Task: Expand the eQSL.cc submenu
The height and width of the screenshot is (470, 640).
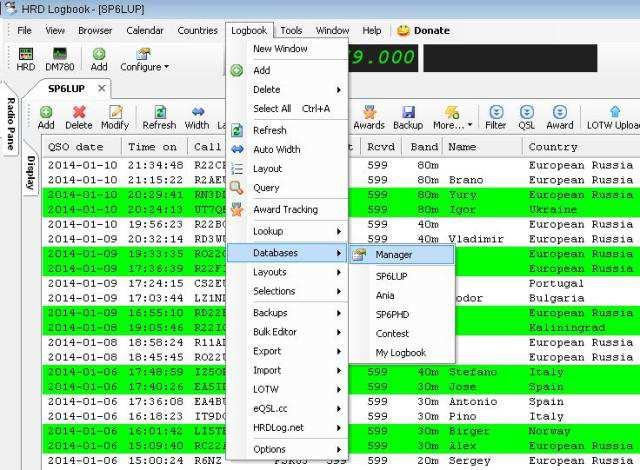Action: [287, 408]
